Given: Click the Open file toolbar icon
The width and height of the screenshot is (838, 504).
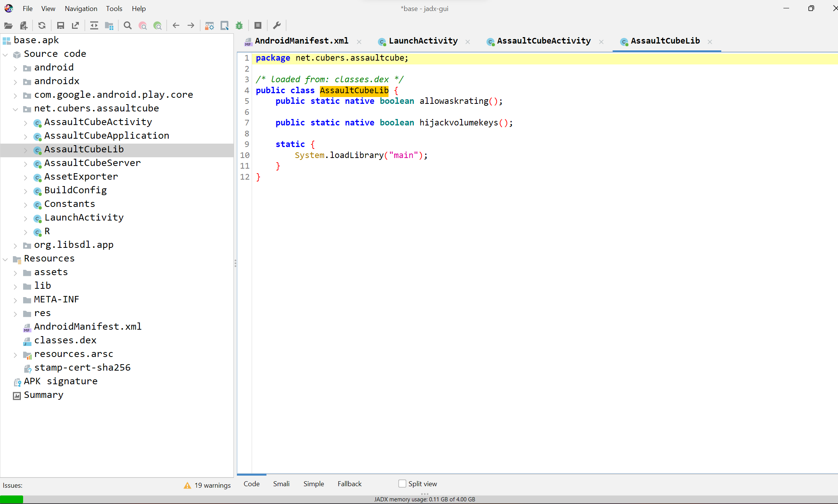Looking at the screenshot, I should 8,26.
